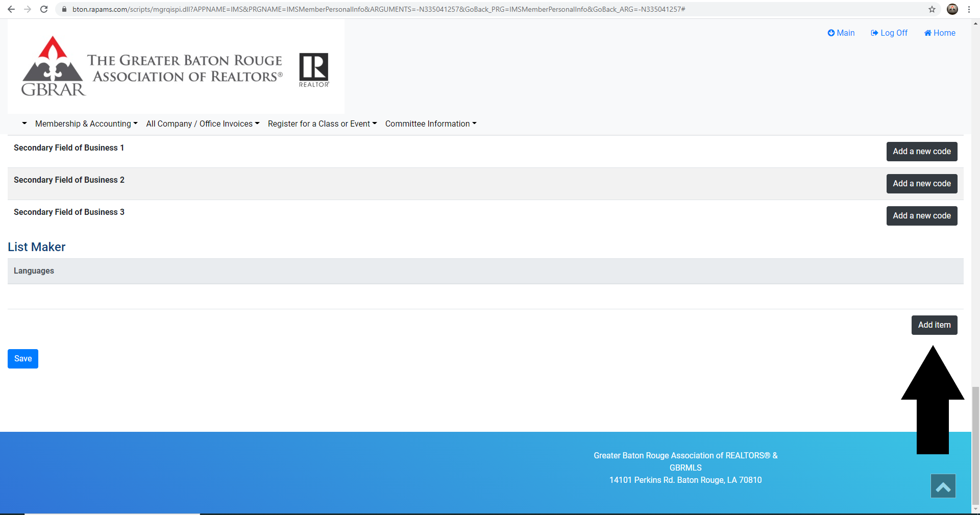Open All Company / Office Invoices menu
The height and width of the screenshot is (515, 980).
[203, 124]
